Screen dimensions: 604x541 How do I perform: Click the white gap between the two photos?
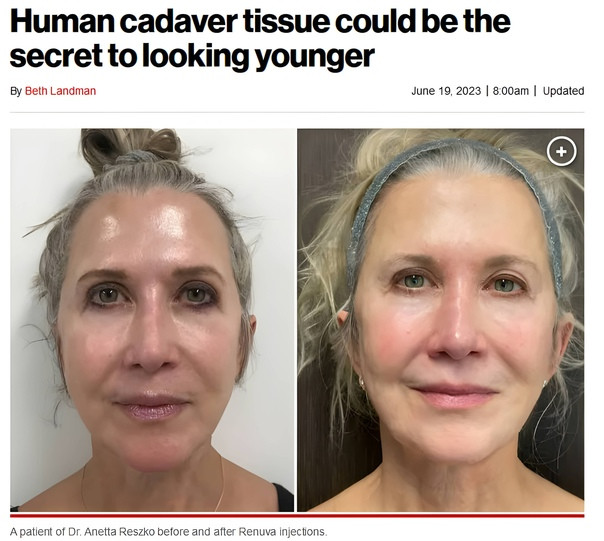pos(295,320)
